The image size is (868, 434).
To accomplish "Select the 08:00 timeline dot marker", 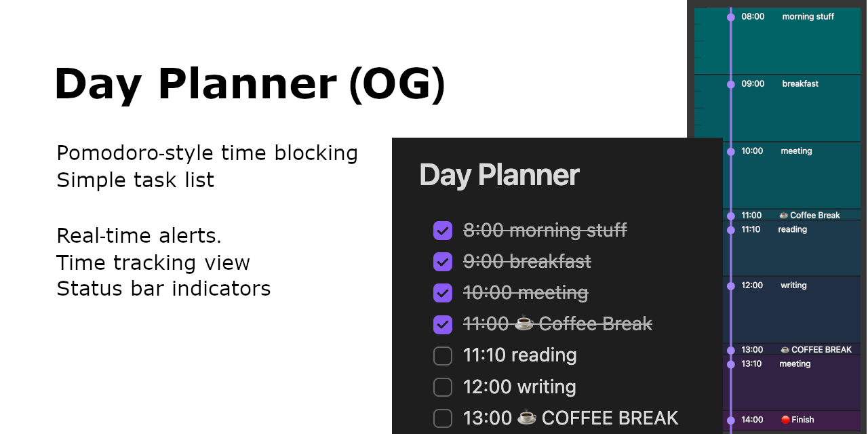I will (x=730, y=18).
